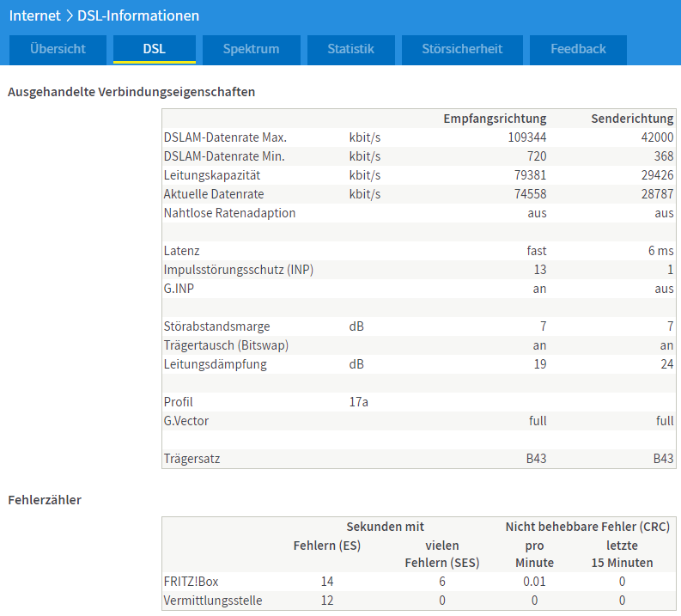Select the DSLAM-Datenrate Max. row label

coord(225,137)
